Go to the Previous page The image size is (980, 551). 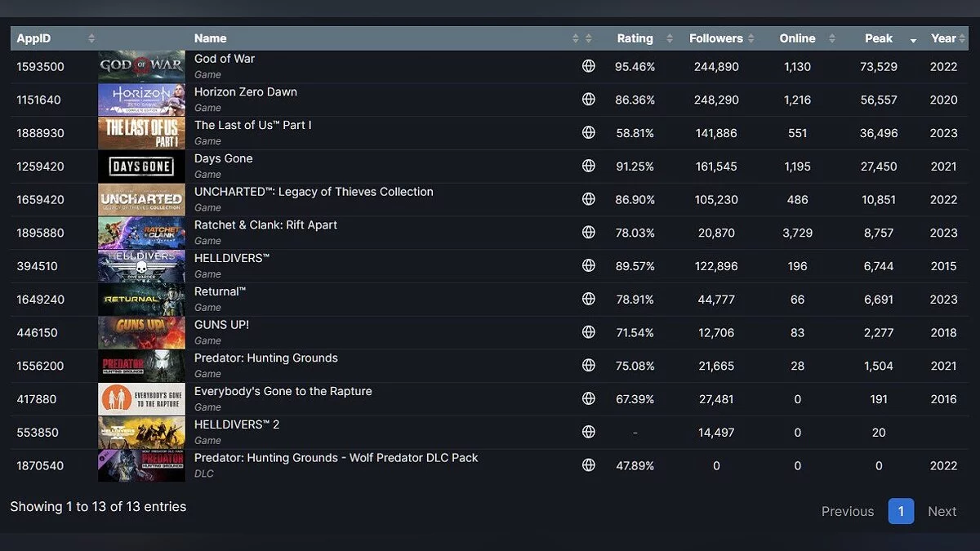coord(847,512)
